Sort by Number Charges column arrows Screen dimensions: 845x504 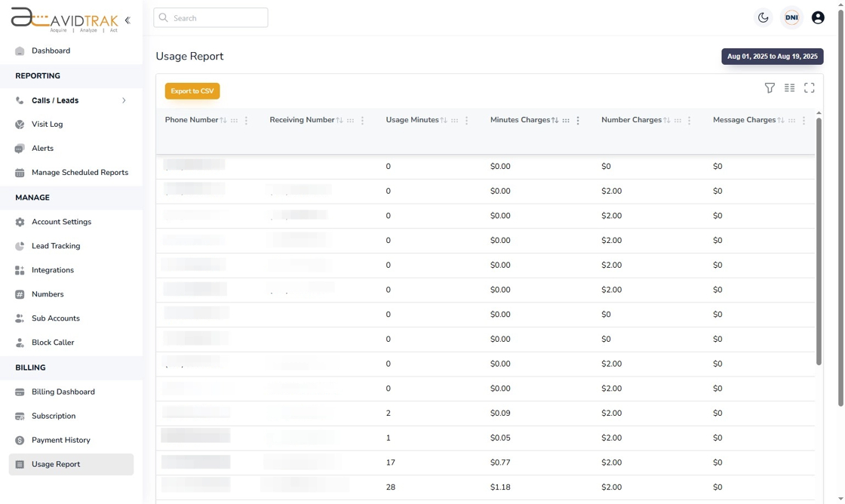[x=667, y=120]
